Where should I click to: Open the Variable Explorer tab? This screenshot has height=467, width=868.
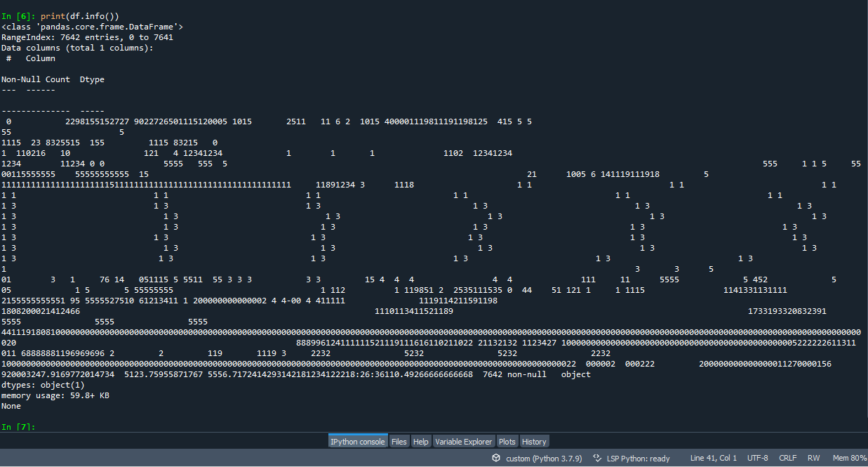[x=464, y=441]
